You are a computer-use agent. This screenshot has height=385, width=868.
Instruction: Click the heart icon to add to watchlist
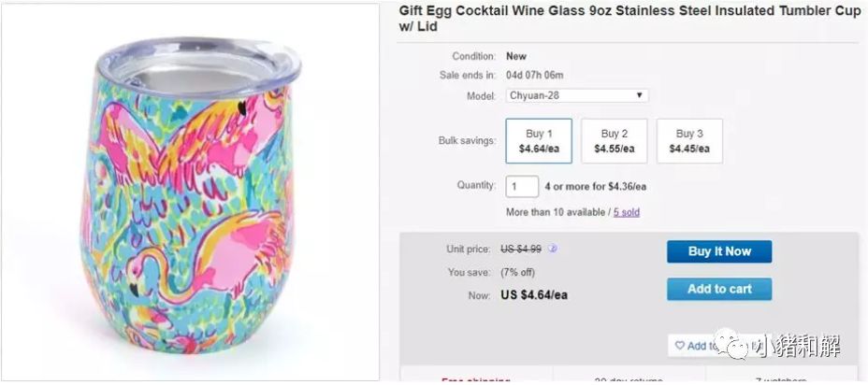click(679, 346)
